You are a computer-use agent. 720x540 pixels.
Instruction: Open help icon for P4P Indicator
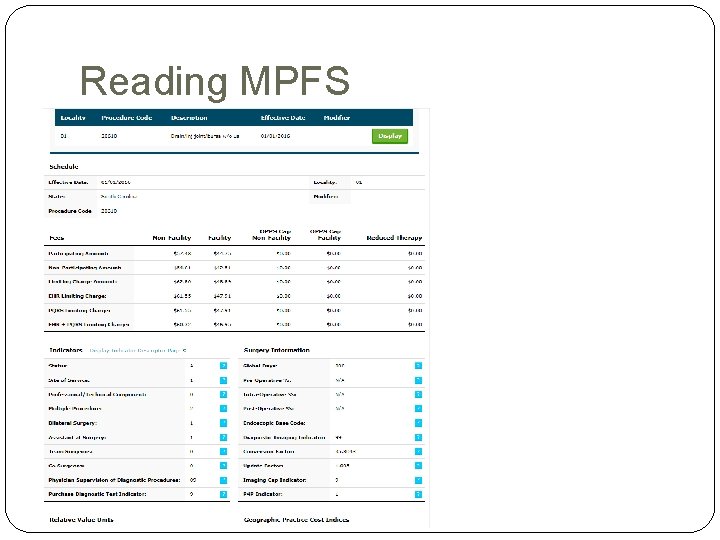[x=418, y=495]
